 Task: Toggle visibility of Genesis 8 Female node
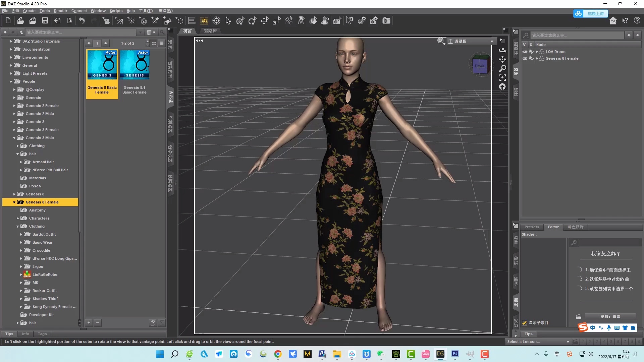[525, 58]
